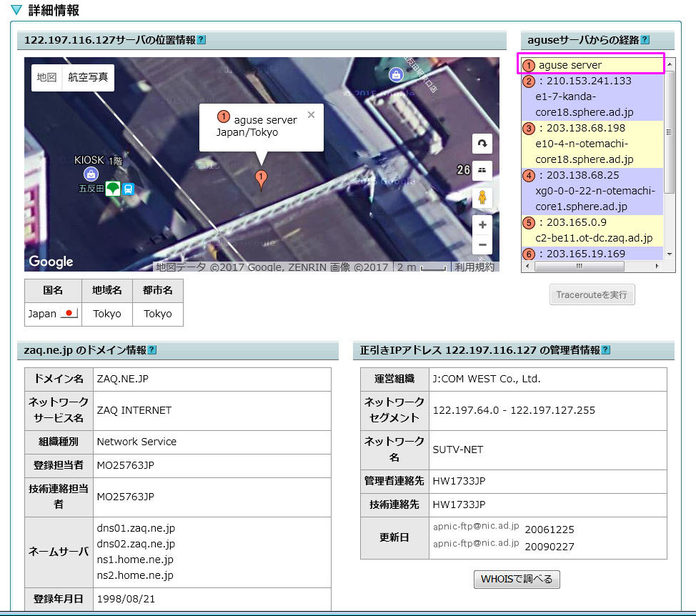Click Network Service organization type value
This screenshot has height=616, width=696.
point(136,442)
